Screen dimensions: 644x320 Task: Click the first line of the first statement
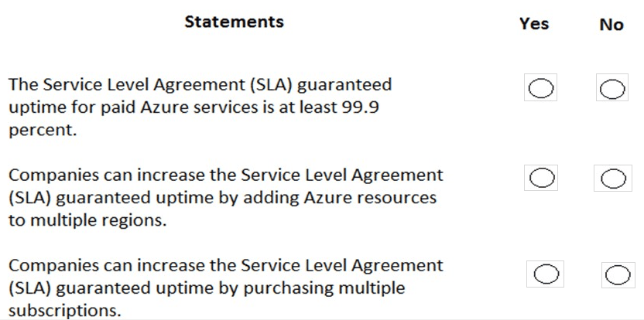200,83
